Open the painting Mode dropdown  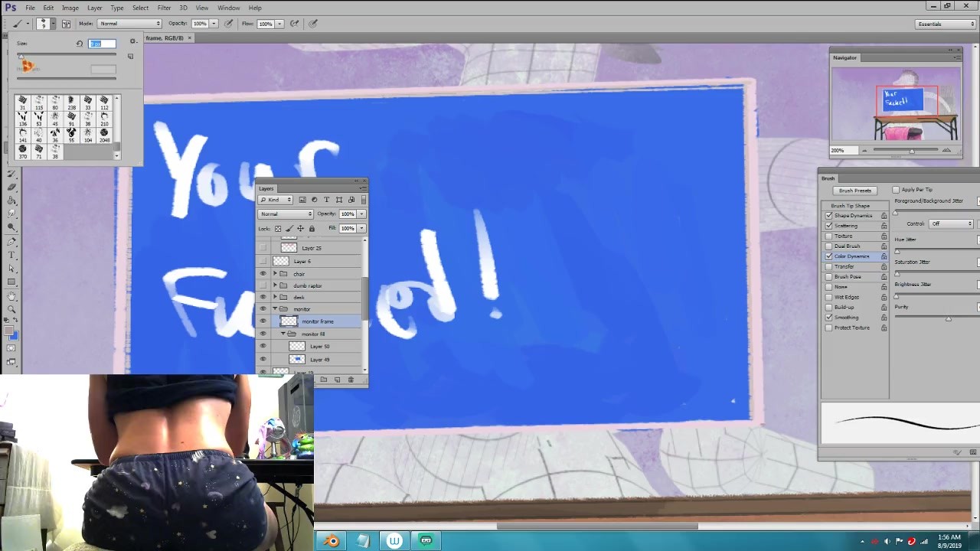(129, 24)
